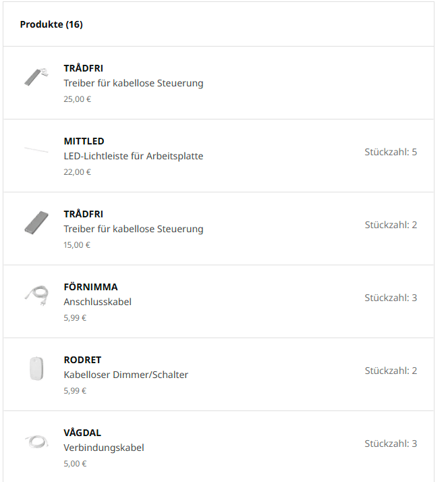
Task: Click the MITTLED product name
Action: [84, 141]
